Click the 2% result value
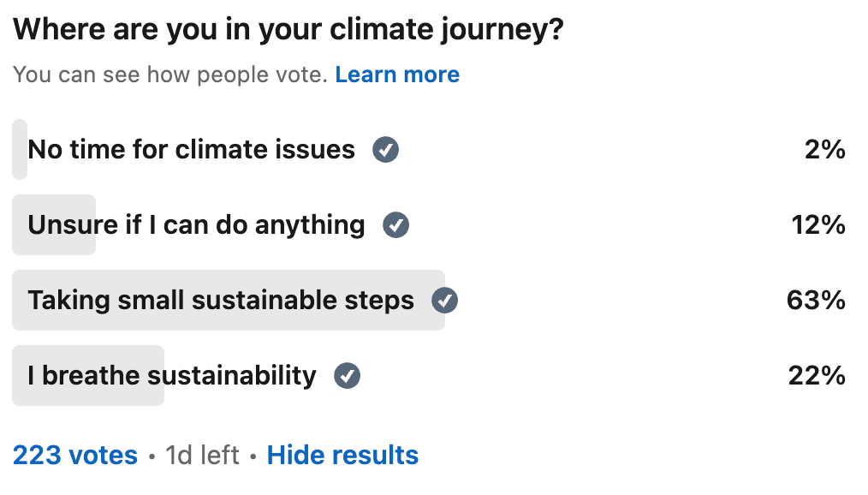The image size is (868, 495). [x=825, y=150]
